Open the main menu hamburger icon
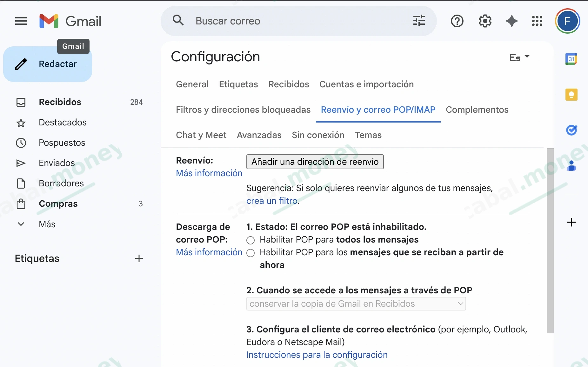 [20, 21]
